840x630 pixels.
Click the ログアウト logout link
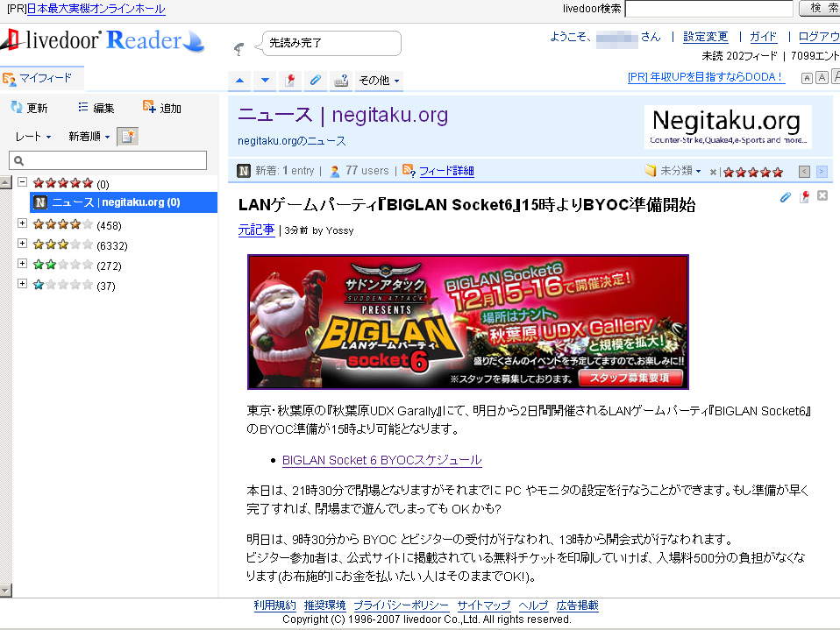tap(819, 37)
